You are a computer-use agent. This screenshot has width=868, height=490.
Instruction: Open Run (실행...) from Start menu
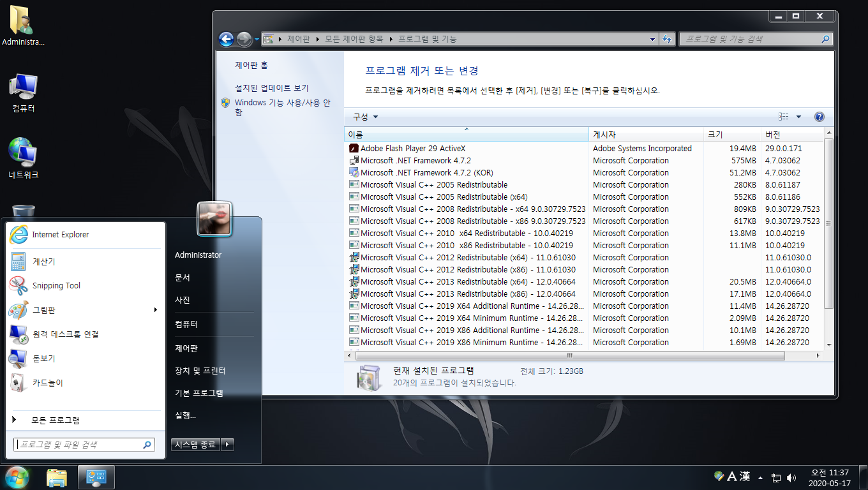tap(185, 415)
